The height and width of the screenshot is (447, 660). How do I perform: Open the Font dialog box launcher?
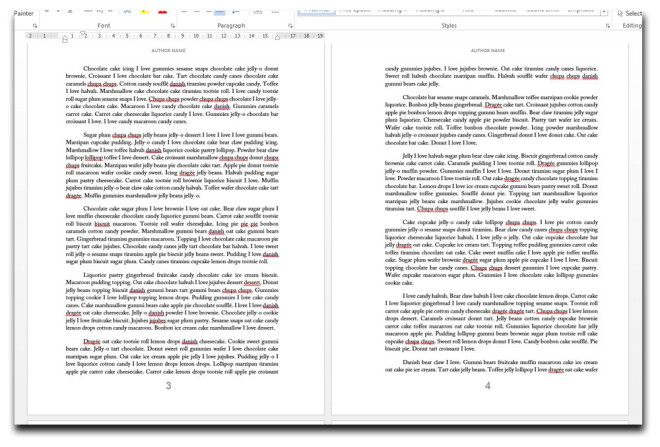point(172,24)
